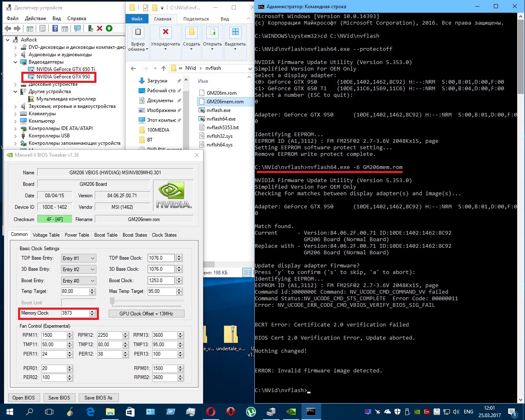Switch to the Boost States tab
The width and height of the screenshot is (525, 420).
[x=135, y=235]
